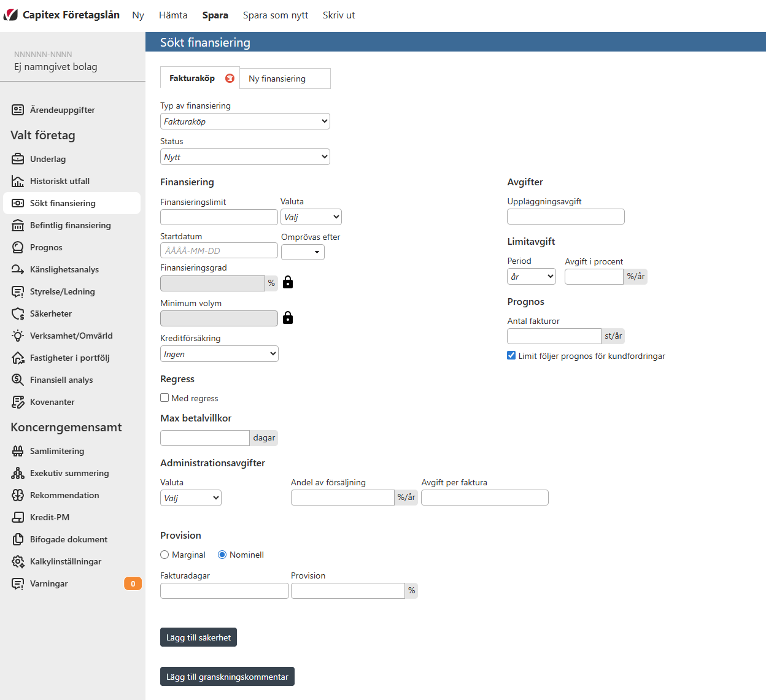Image resolution: width=766 pixels, height=700 pixels.
Task: Select the Fakturaköp tab
Action: coord(192,78)
